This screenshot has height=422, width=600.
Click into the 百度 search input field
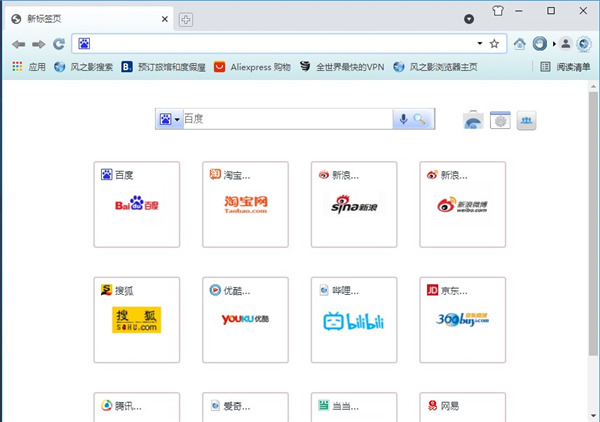(x=285, y=120)
